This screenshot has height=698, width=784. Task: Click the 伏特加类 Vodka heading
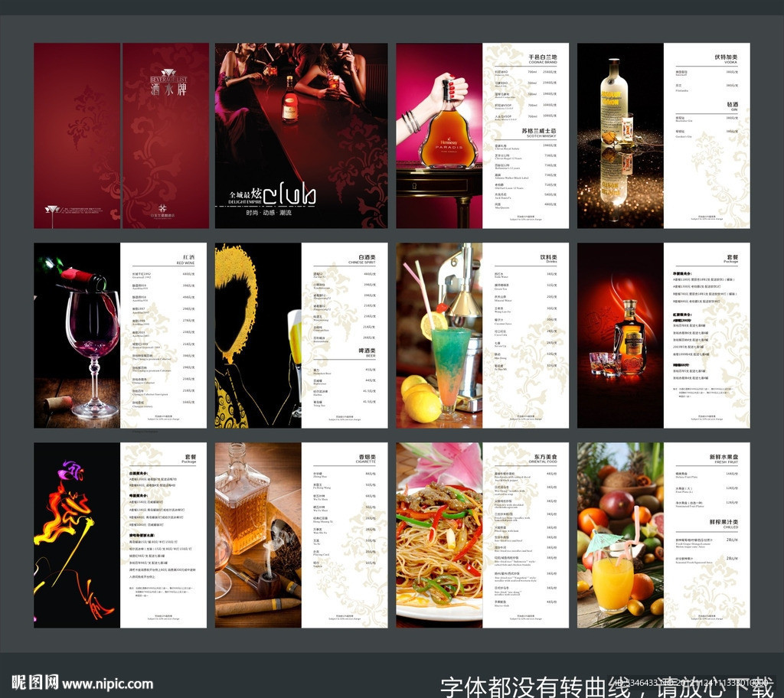click(x=726, y=59)
